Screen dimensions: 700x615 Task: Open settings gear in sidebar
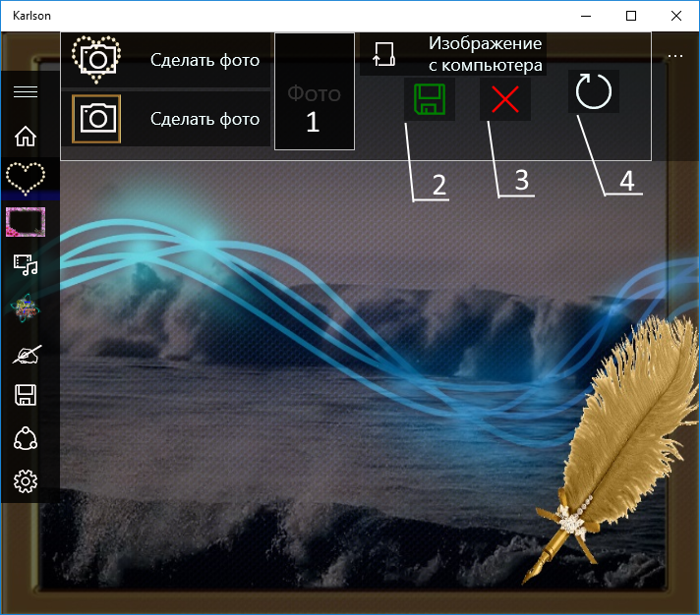(26, 481)
